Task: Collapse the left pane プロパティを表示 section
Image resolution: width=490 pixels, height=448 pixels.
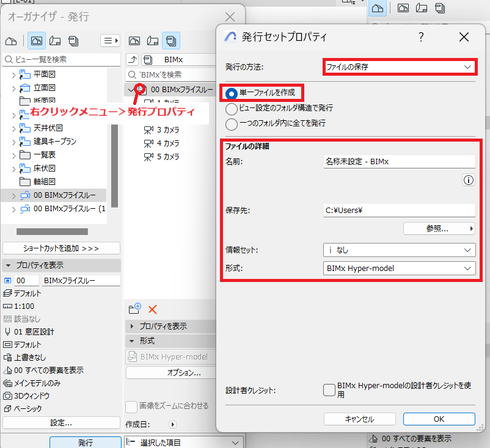Action: tap(9, 266)
